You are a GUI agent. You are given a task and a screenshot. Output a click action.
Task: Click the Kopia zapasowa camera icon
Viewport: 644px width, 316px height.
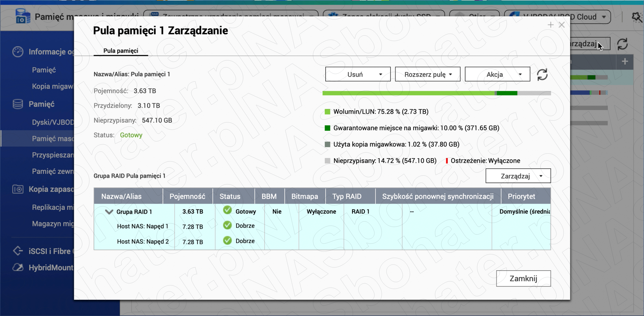[18, 189]
